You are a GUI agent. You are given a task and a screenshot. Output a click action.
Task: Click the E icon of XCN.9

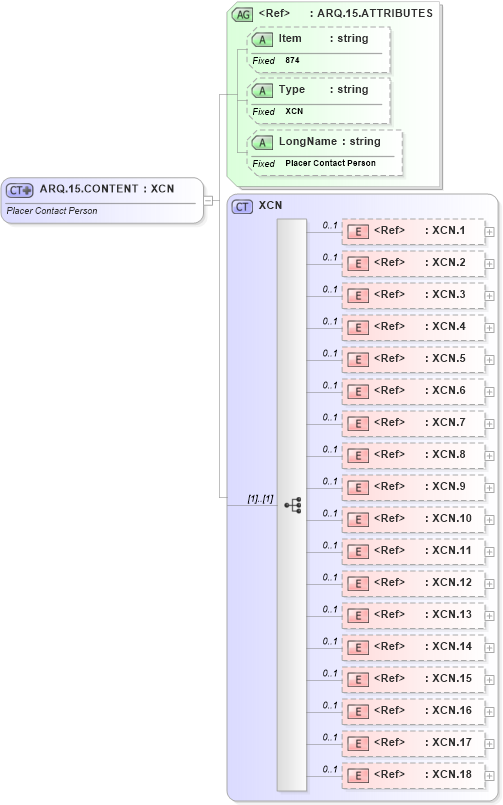pyautogui.click(x=358, y=488)
